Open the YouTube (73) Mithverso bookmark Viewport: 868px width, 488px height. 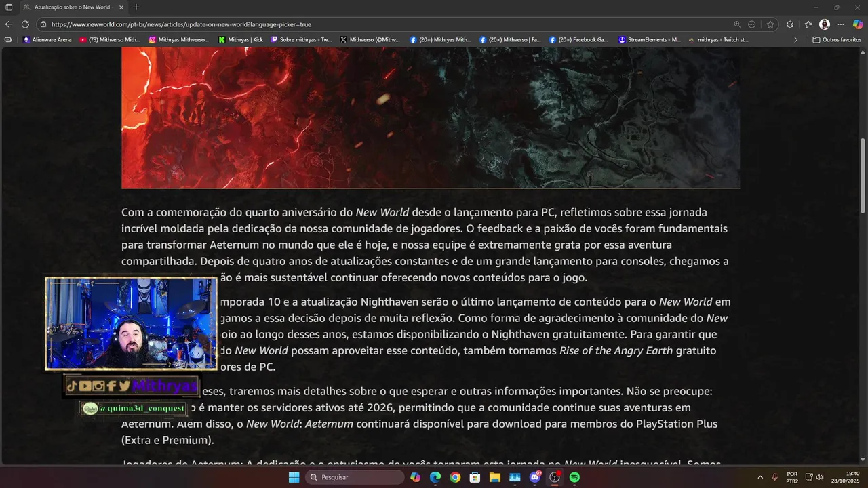tap(110, 40)
